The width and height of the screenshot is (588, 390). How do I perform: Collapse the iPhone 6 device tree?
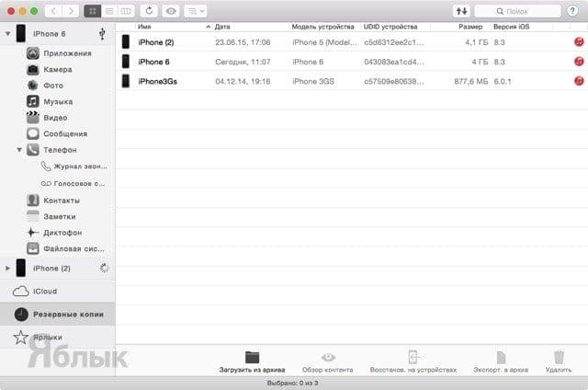8,34
